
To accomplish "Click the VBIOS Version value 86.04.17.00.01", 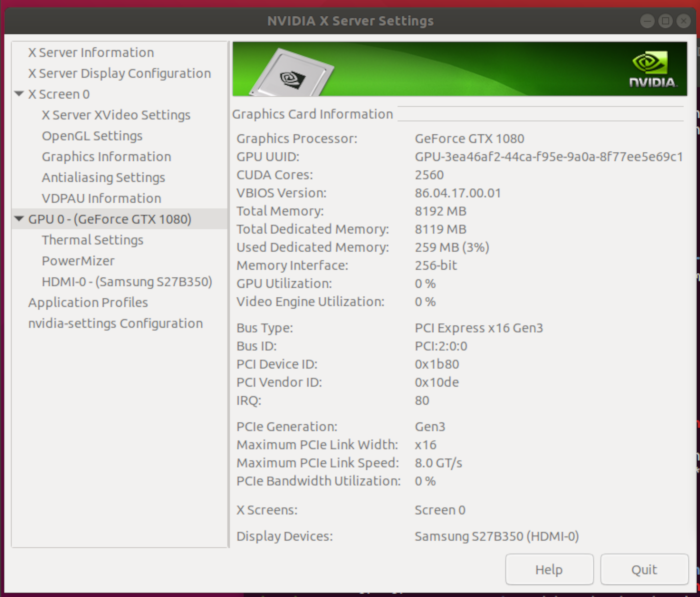I will tap(458, 193).
